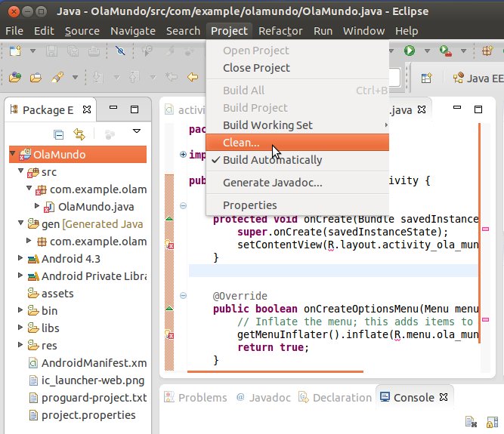Switch to the Problems tab
The height and width of the screenshot is (434, 504).
[x=196, y=398]
